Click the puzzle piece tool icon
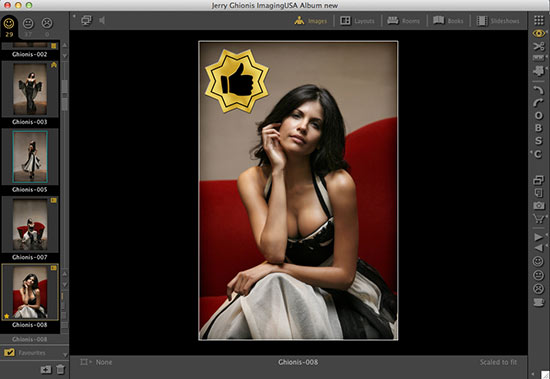Image resolution: width=550 pixels, height=379 pixels. (x=538, y=71)
